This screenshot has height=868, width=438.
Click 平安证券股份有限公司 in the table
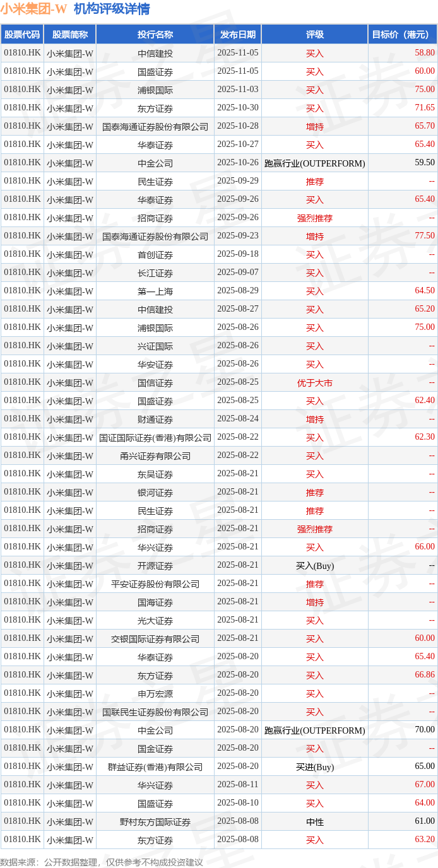pos(155,584)
